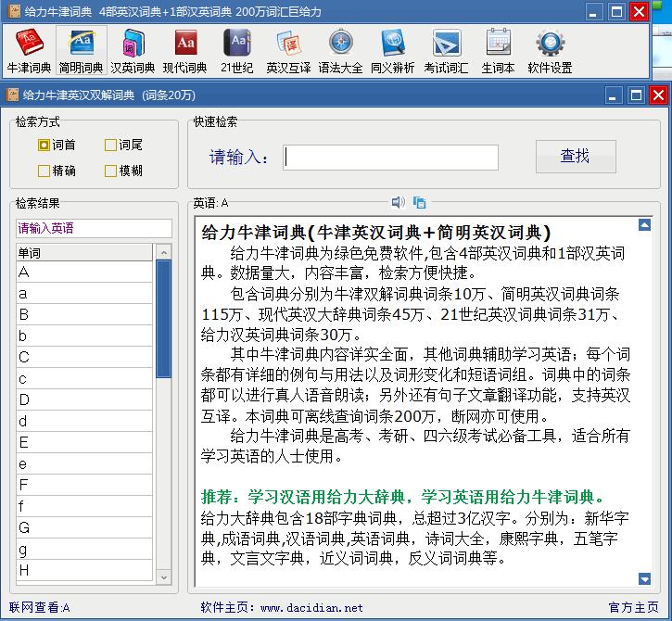Focus the 请输入 quick search field
672x621 pixels.
point(390,158)
